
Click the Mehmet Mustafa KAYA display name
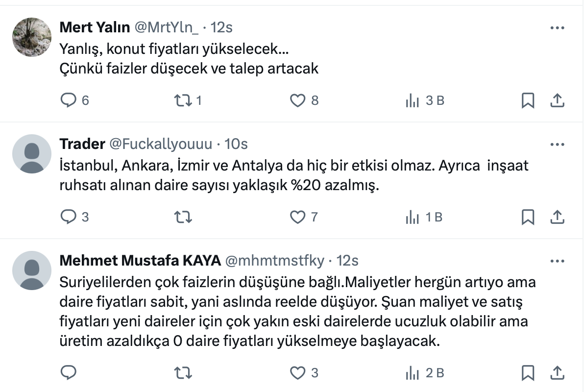point(140,261)
